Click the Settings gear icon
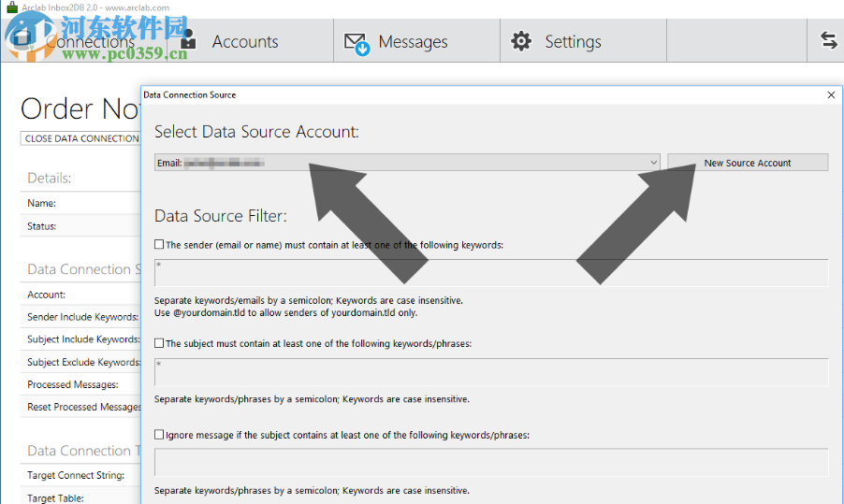Viewport: 844px width, 504px height. click(x=521, y=41)
